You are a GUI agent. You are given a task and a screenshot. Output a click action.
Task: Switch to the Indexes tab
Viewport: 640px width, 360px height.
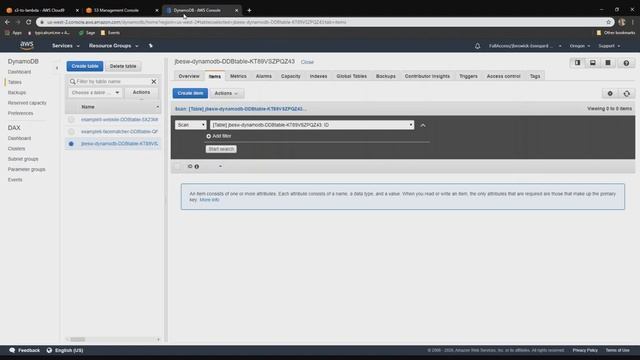point(318,76)
